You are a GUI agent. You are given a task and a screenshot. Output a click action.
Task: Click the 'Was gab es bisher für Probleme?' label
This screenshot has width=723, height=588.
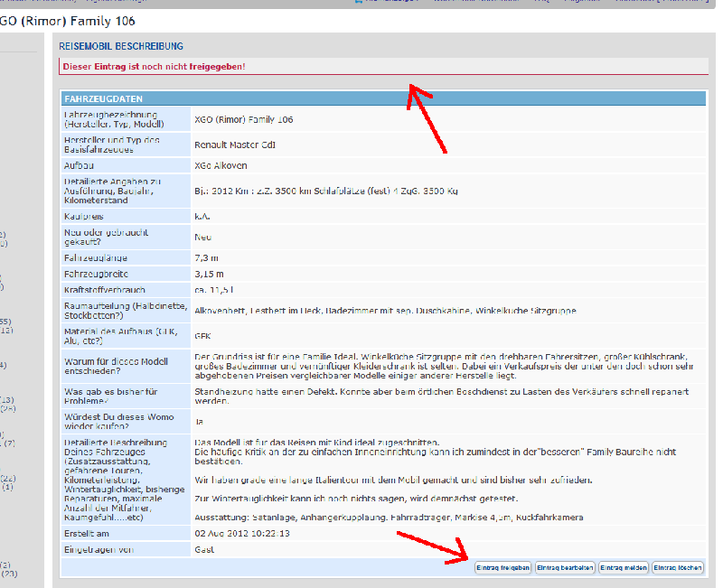click(x=110, y=396)
